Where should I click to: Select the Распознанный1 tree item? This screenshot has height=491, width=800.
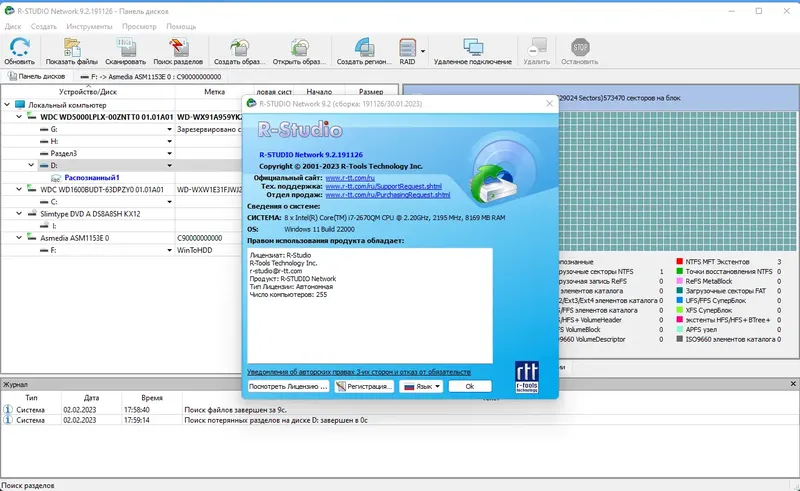(92, 178)
